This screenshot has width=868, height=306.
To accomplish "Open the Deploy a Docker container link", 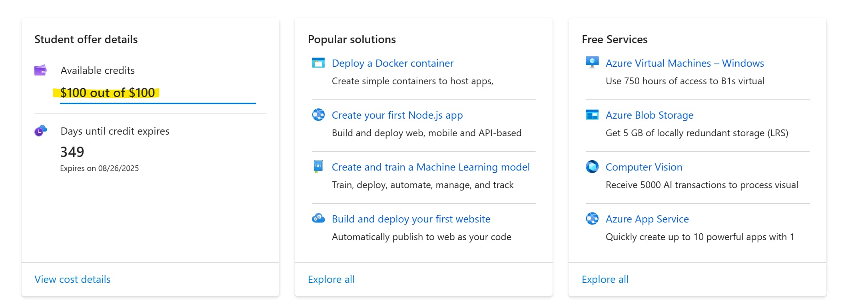I will [392, 63].
